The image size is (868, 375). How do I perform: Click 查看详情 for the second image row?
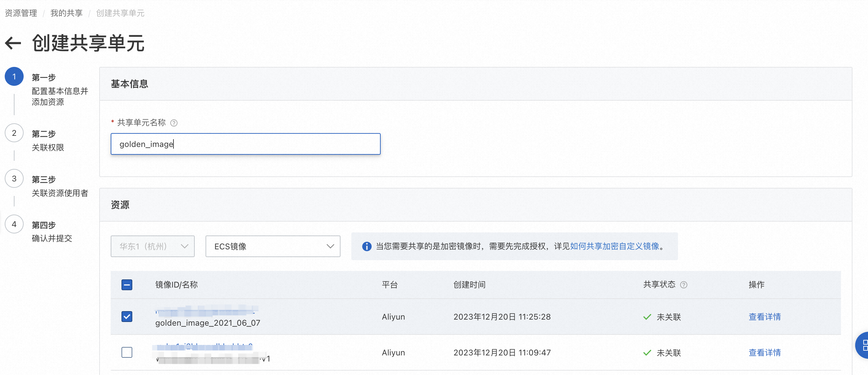click(764, 353)
